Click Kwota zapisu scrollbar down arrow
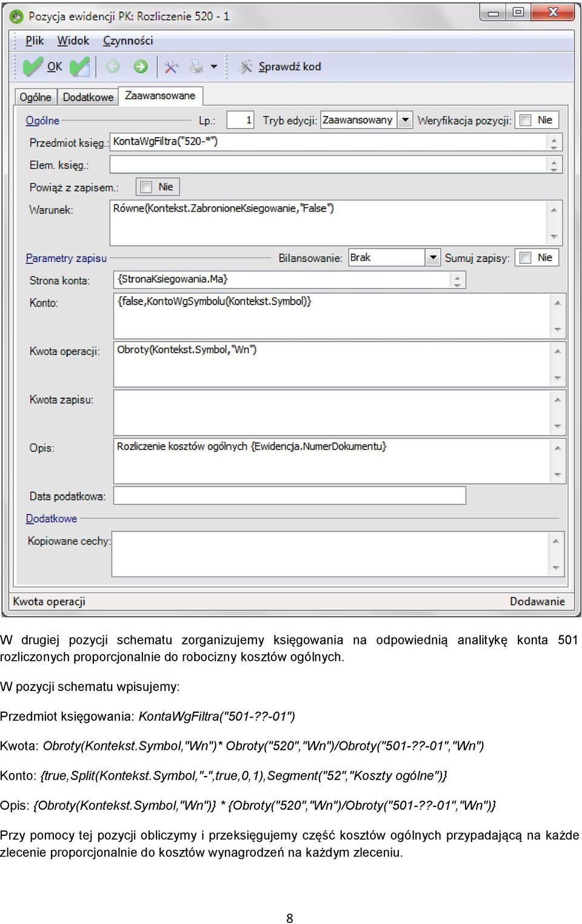 tap(557, 427)
